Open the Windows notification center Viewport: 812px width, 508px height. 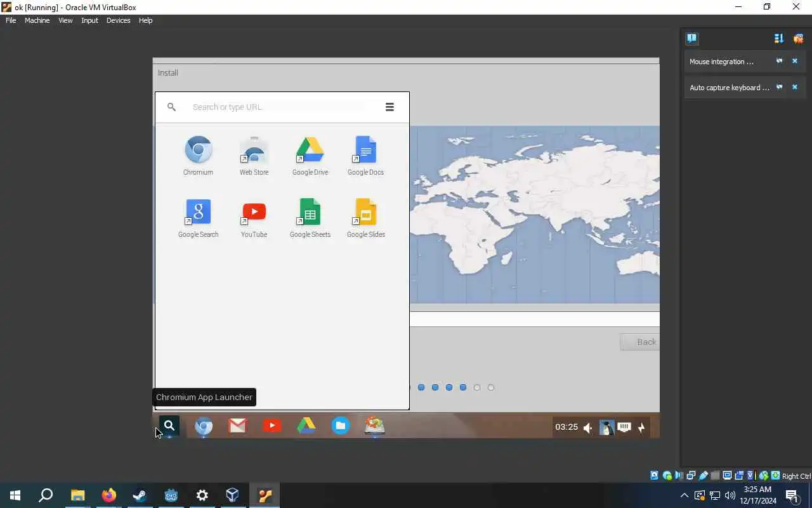click(x=792, y=495)
